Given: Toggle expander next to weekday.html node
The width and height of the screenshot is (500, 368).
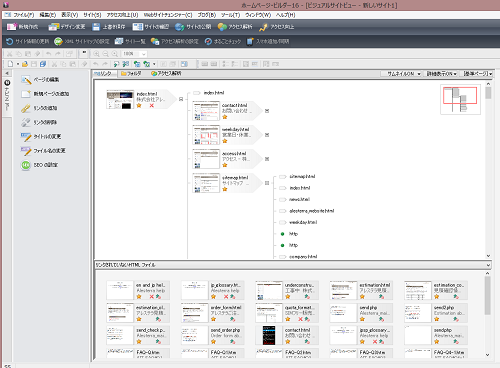Looking at the screenshot, I should (x=267, y=135).
